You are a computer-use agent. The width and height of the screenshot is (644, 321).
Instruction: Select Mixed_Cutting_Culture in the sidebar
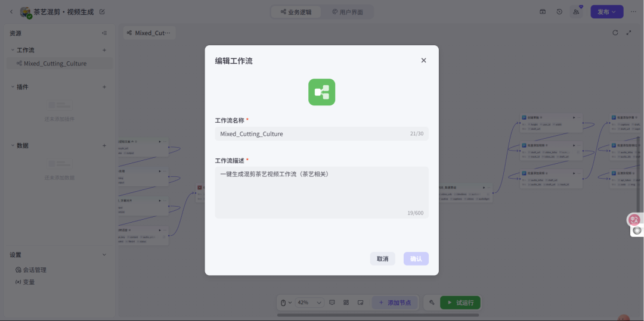coord(60,64)
